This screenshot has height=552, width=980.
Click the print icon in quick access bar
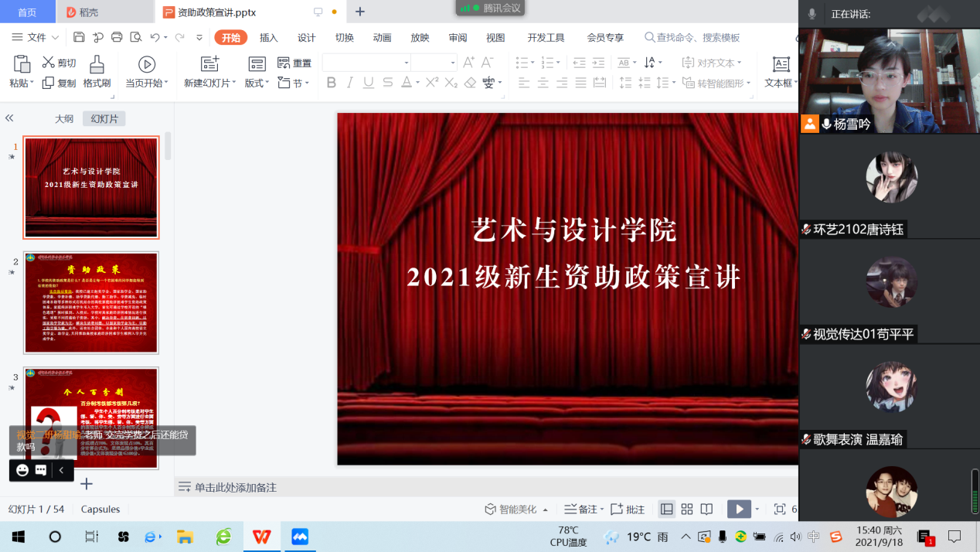click(x=117, y=37)
